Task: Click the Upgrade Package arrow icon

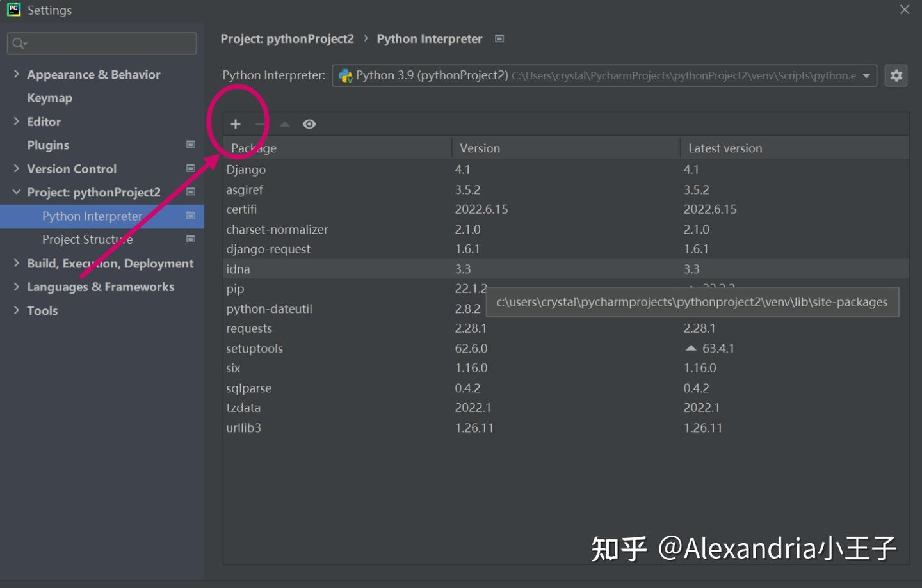Action: (284, 123)
